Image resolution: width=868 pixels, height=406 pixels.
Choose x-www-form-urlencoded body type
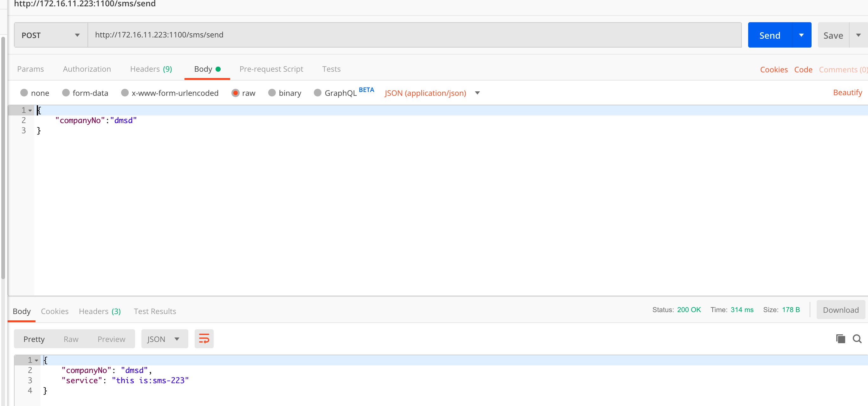(125, 93)
